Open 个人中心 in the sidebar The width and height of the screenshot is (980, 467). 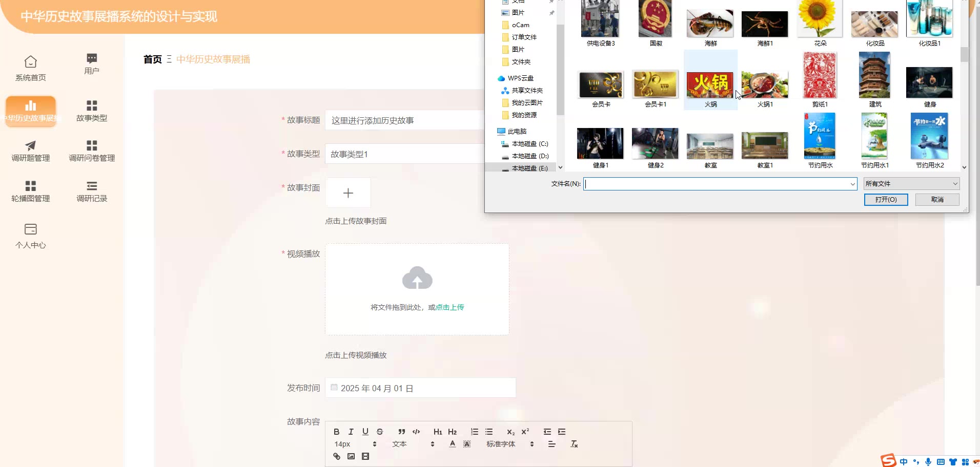[x=31, y=236]
